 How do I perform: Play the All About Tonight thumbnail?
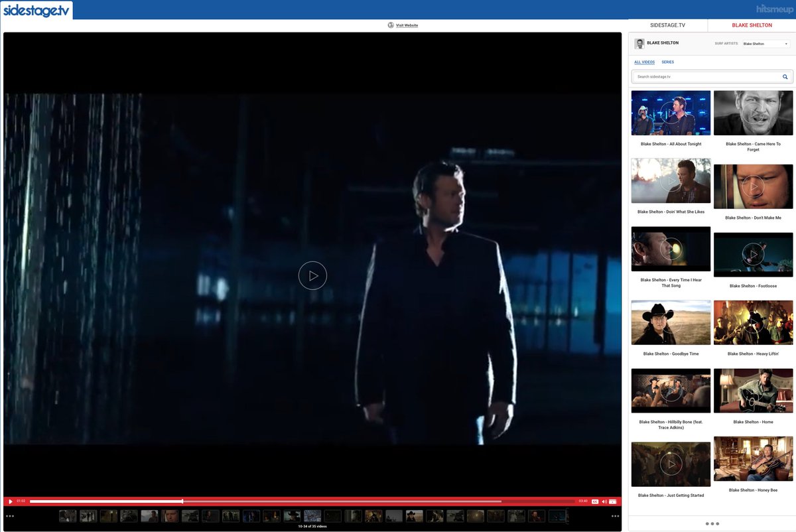click(x=671, y=113)
